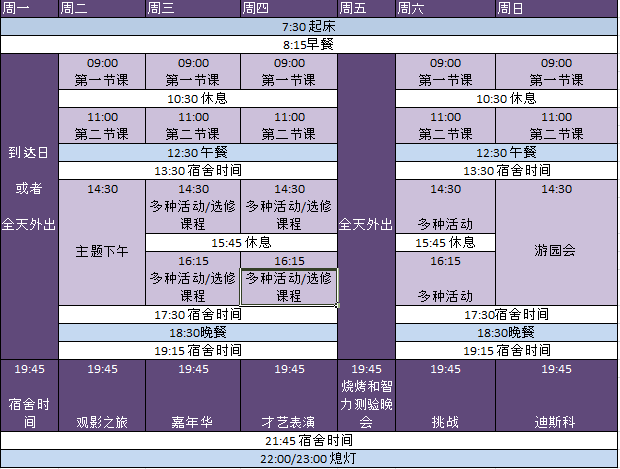
Task: Click 11:00 第二节课 in the 周六 column
Action: coord(446,125)
